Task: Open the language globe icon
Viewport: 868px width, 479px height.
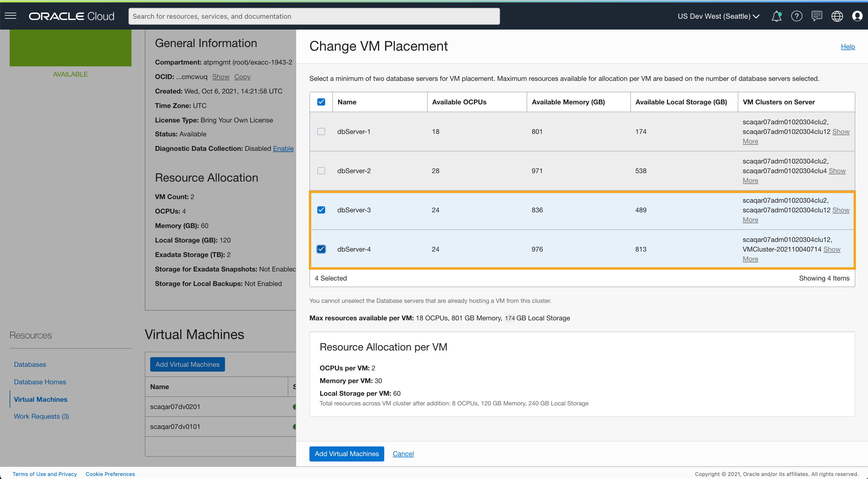Action: coord(837,16)
